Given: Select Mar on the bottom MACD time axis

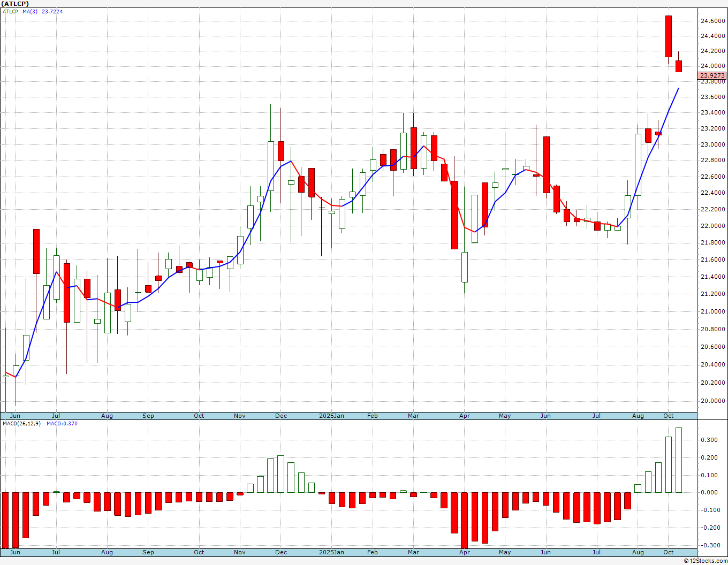Looking at the screenshot, I should (413, 552).
